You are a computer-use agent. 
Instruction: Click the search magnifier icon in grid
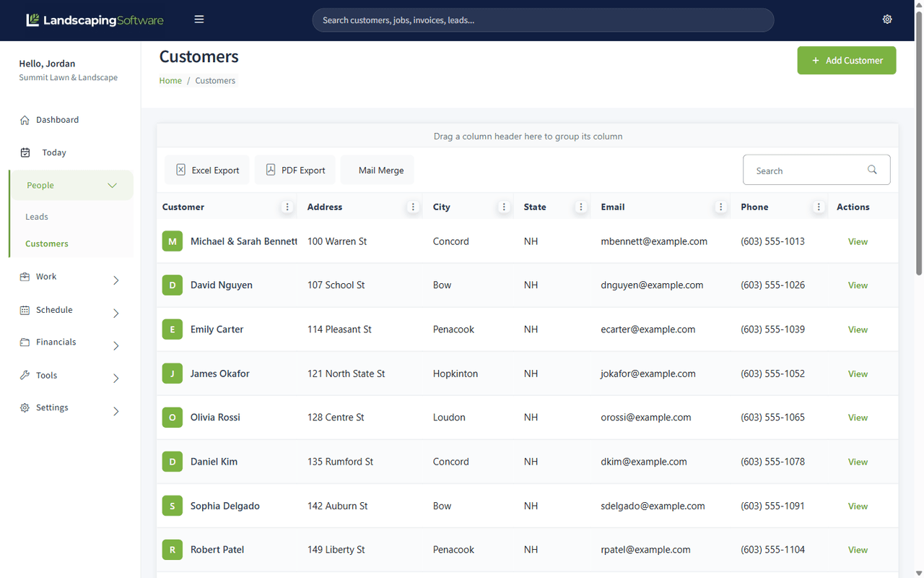pos(872,170)
